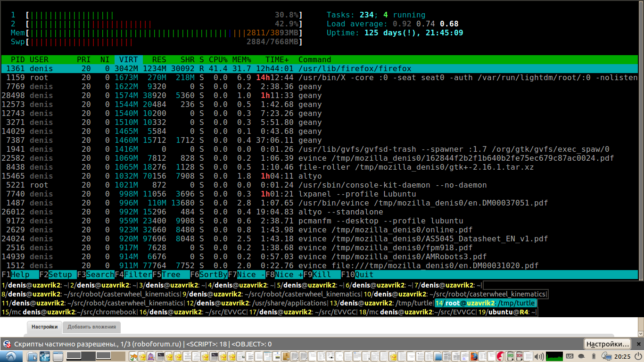This screenshot has height=362, width=644.
Task: Open NoScript Настройки... options button
Action: click(607, 344)
